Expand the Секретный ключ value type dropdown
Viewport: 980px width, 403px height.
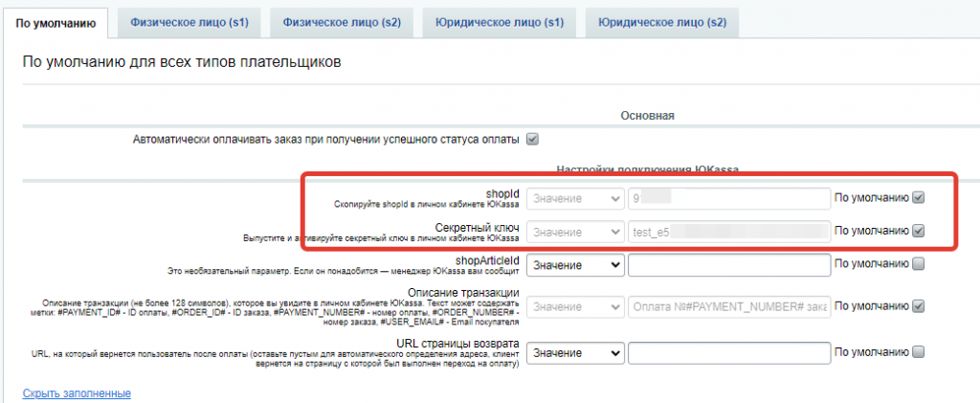(x=575, y=231)
